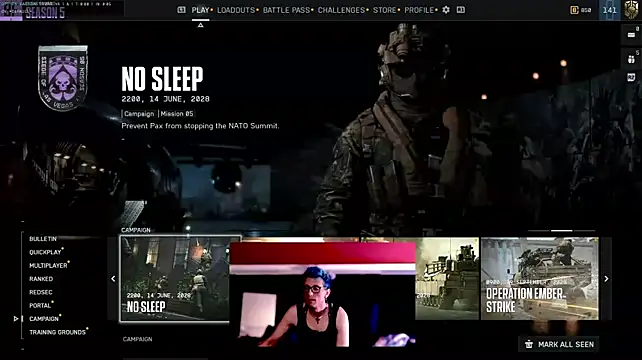Open TRAINING GROUNDS from the side menu
The image size is (642, 360).
pyautogui.click(x=57, y=332)
